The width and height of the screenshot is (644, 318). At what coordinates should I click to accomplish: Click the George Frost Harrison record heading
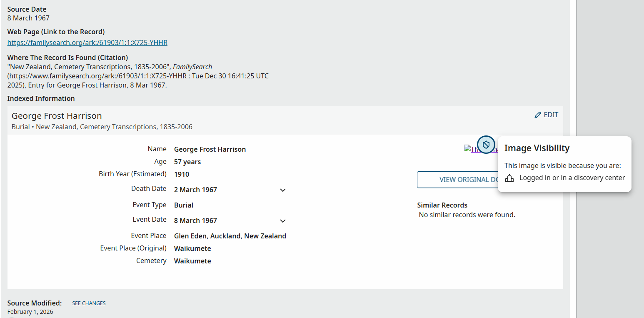point(57,116)
